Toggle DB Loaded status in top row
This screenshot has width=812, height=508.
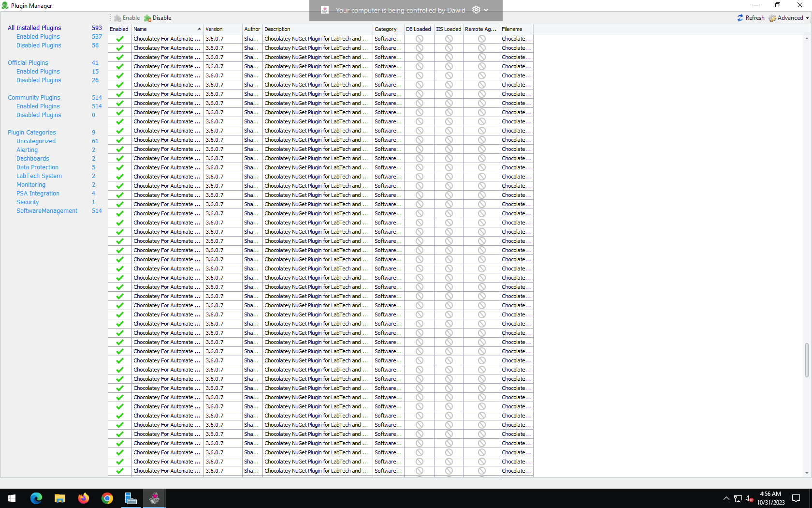pos(419,39)
